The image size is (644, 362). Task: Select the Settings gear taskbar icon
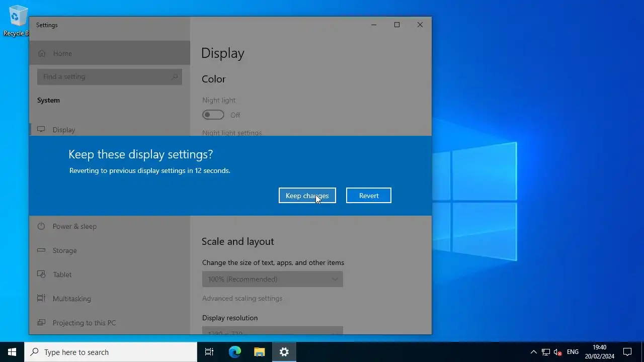284,352
